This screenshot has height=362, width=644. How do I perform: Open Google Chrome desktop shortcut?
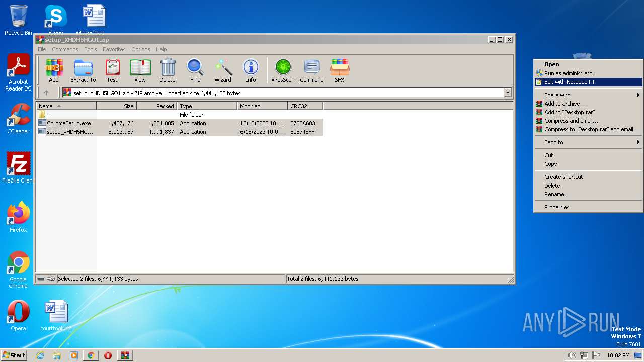tap(18, 269)
